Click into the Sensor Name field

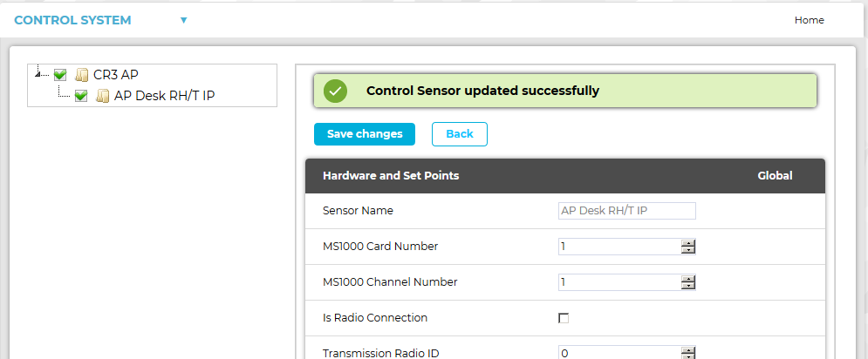626,211
